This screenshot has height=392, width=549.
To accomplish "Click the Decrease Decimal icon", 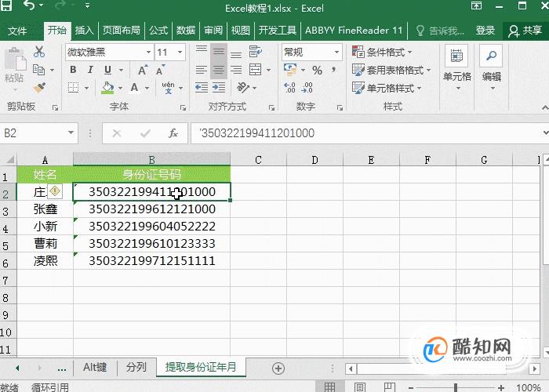I will point(307,88).
